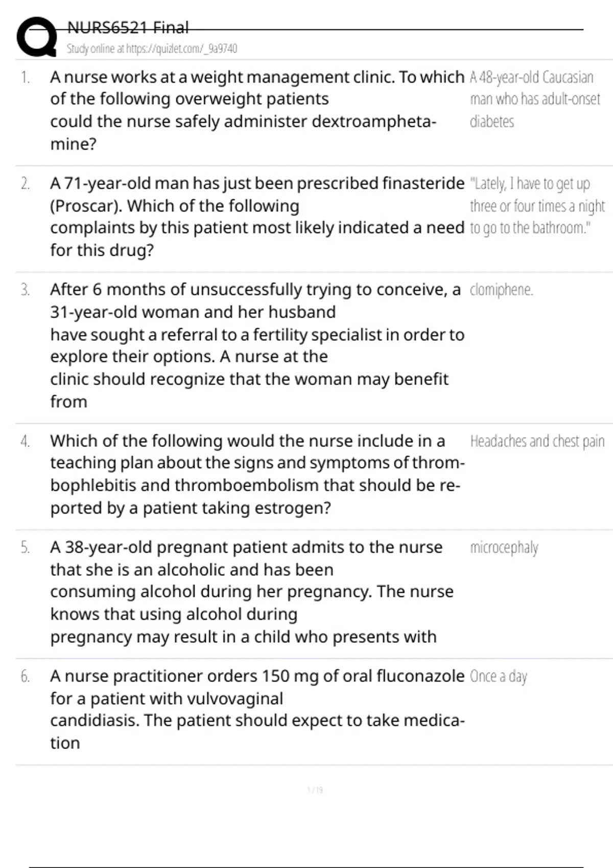
Task: Click the oral fluconazole question text
Action: 255,709
